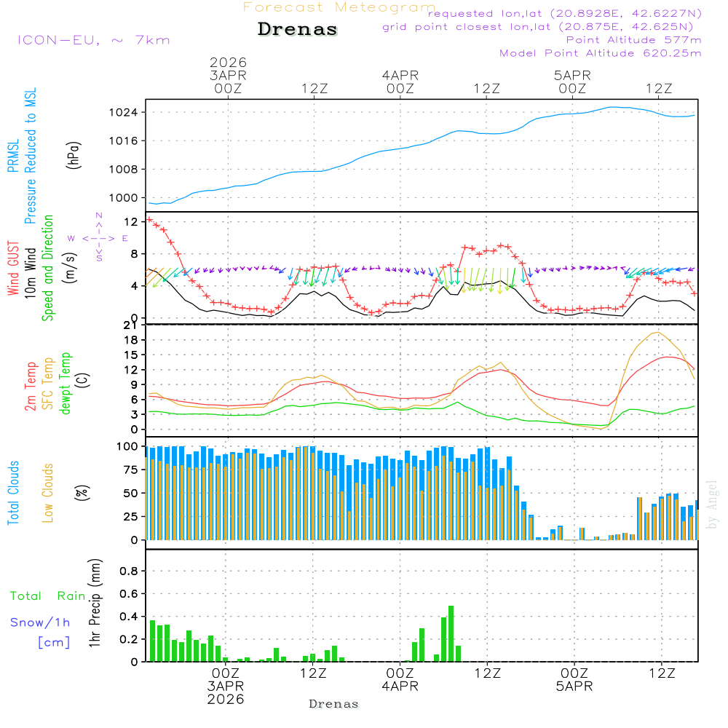
Task: Click the bold Drenas title at top
Action: tap(298, 30)
